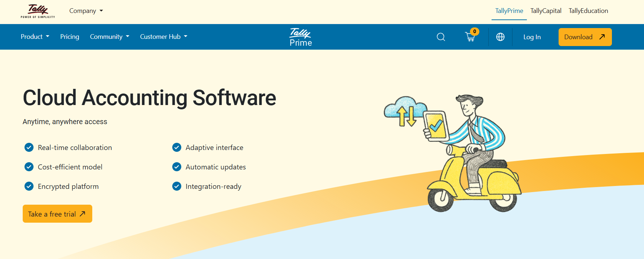Image resolution: width=644 pixels, height=259 pixels.
Task: Expand the Product menu
Action: pos(35,37)
